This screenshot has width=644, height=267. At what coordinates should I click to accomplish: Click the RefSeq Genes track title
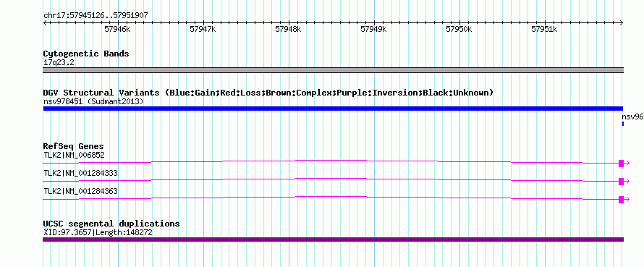(74, 146)
